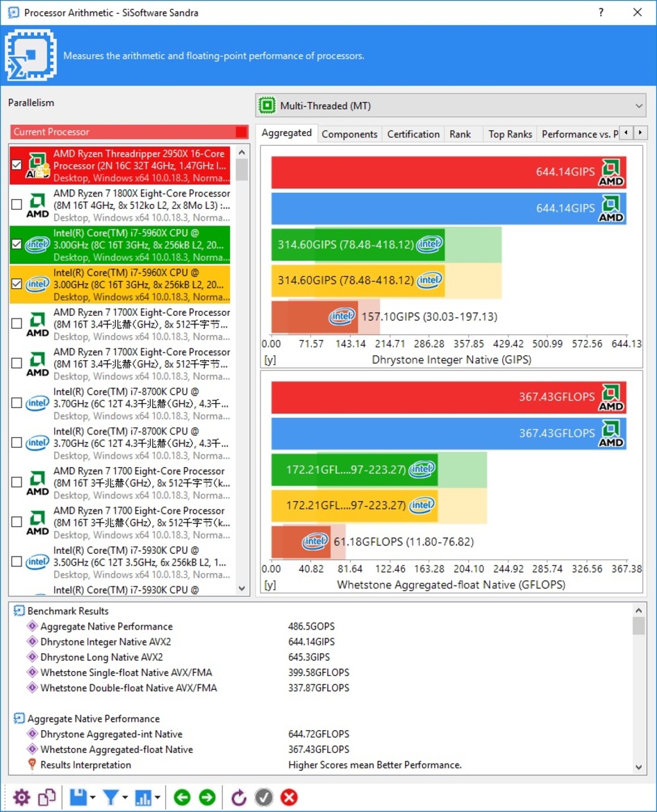Click the Processor Arithmetic logo in the blue banner
The height and width of the screenshot is (812, 657).
pyautogui.click(x=31, y=55)
